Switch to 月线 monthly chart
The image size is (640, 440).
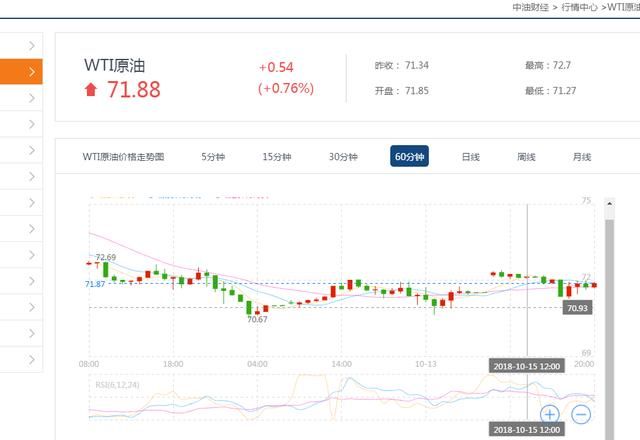tap(582, 157)
